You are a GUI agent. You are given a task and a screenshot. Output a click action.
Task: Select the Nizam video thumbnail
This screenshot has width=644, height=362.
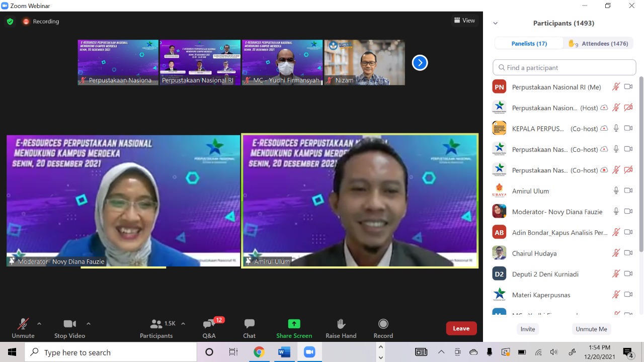point(365,62)
